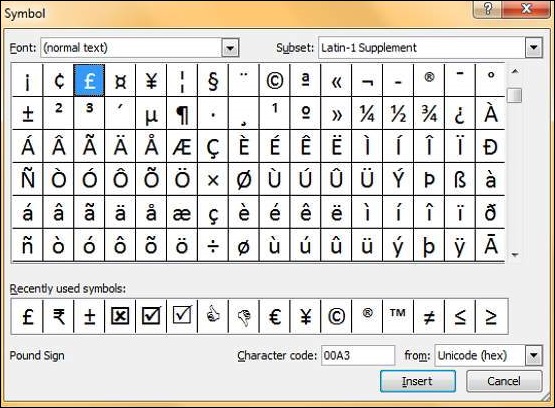Select the inverted exclamation mark ¡

pyautogui.click(x=27, y=80)
